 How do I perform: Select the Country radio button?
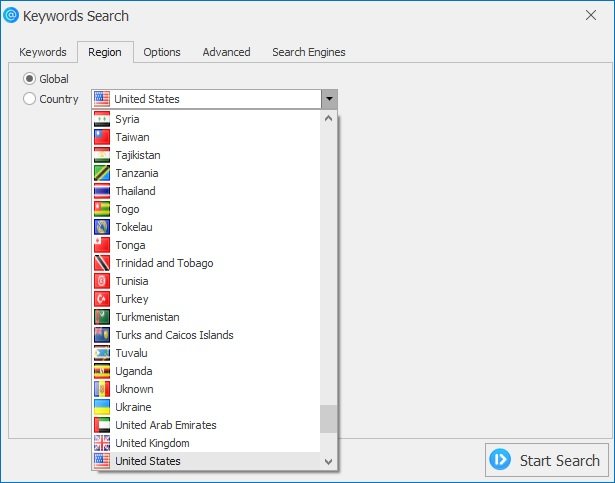(29, 99)
